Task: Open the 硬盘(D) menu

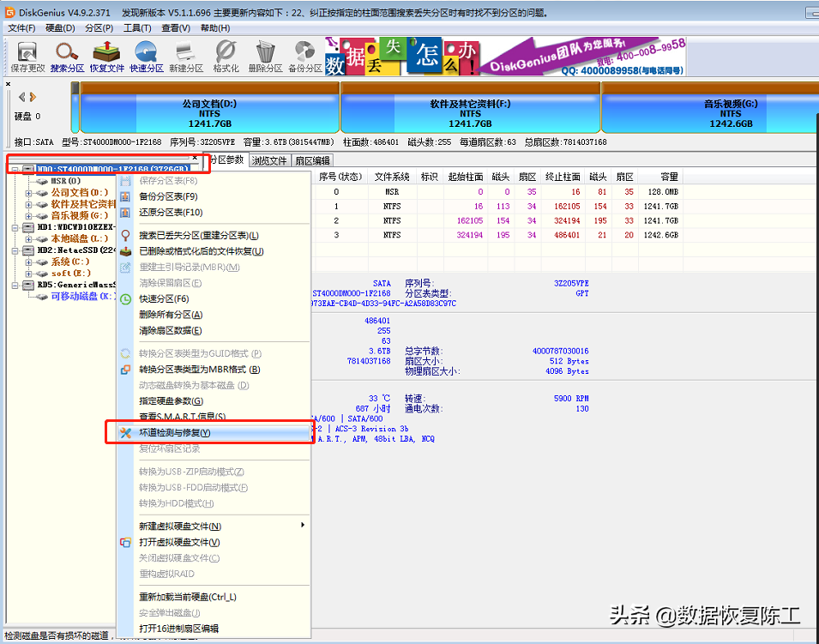Action: pos(60,28)
